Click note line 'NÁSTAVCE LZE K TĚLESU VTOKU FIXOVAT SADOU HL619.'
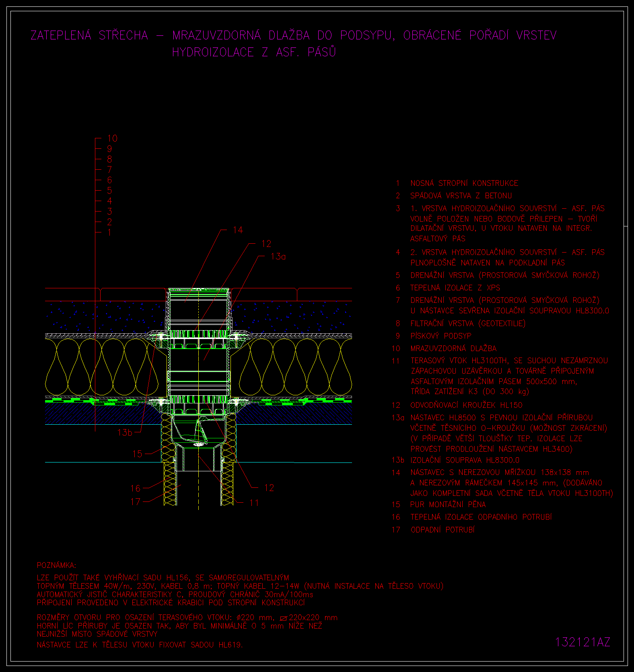 tap(140, 645)
